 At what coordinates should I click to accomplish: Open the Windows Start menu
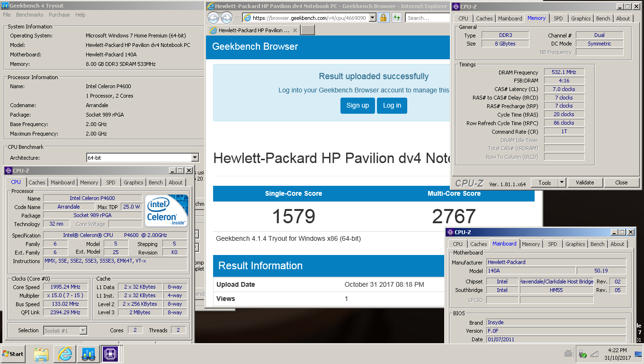[13, 354]
